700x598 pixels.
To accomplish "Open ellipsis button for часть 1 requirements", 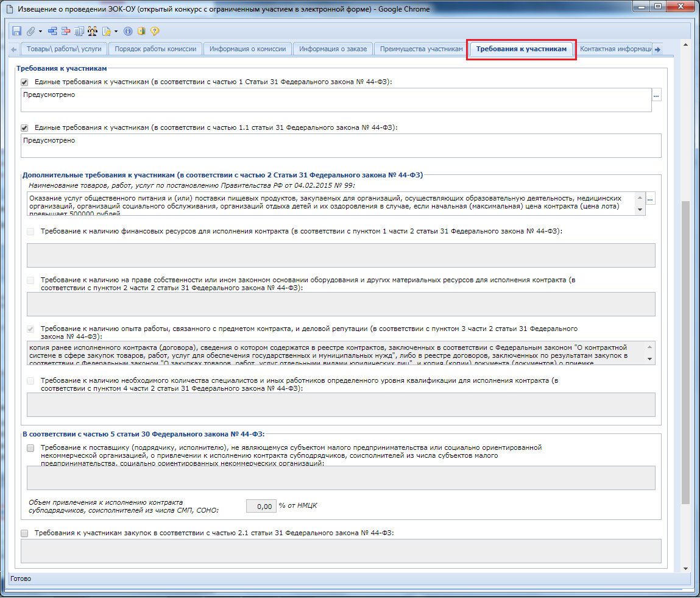I will 656,95.
